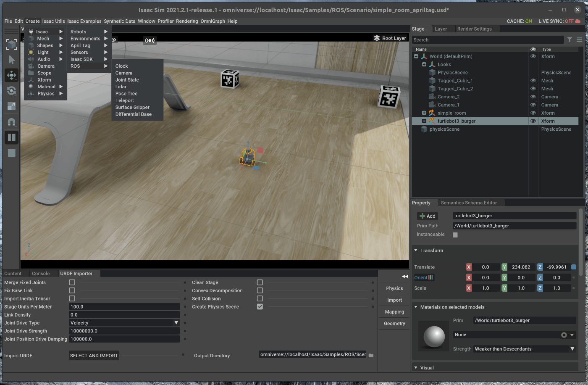Expand the Looks tree node
The height and width of the screenshot is (385, 588).
(x=424, y=64)
